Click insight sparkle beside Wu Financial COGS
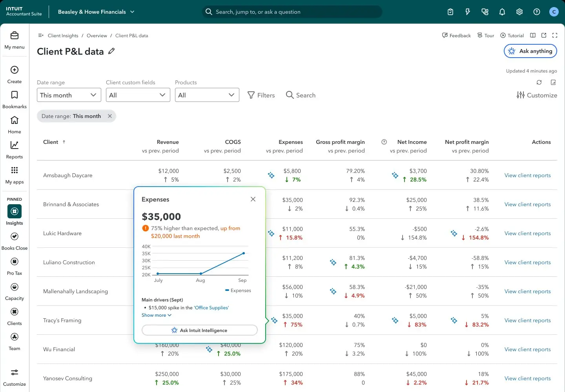 click(x=209, y=349)
